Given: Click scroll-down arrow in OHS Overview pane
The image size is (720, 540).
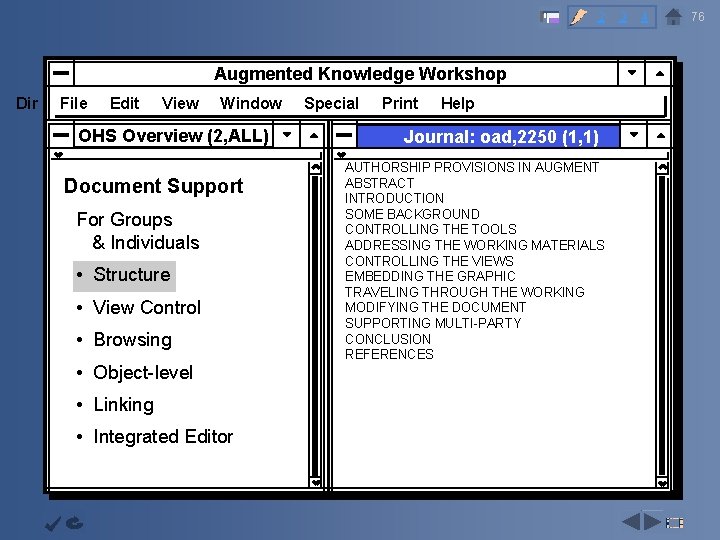Looking at the screenshot, I should (x=315, y=482).
